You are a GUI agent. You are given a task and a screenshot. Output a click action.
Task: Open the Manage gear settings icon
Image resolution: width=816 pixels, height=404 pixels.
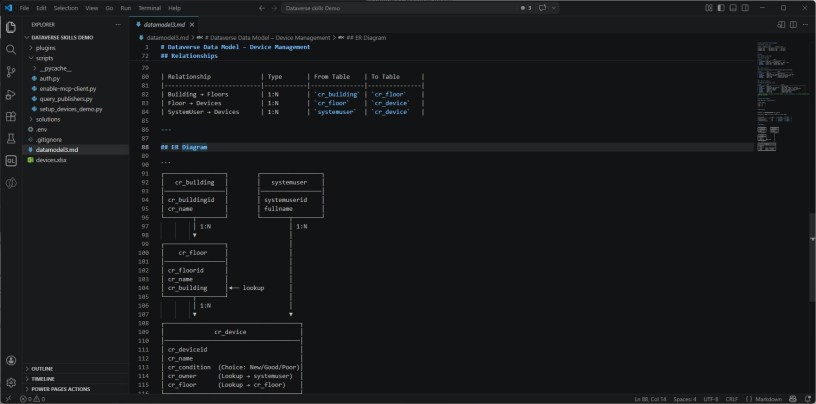coord(11,382)
